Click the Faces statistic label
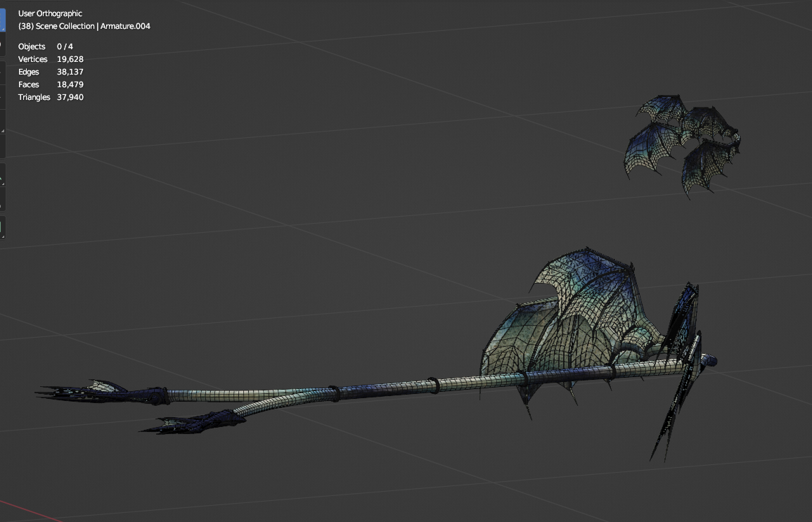Image resolution: width=812 pixels, height=522 pixels. [x=29, y=84]
